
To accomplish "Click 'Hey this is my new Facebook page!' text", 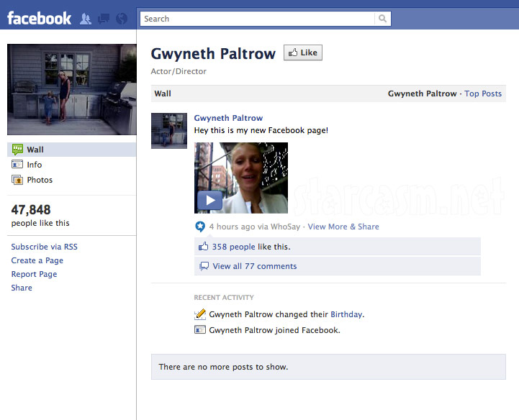I will [x=261, y=130].
